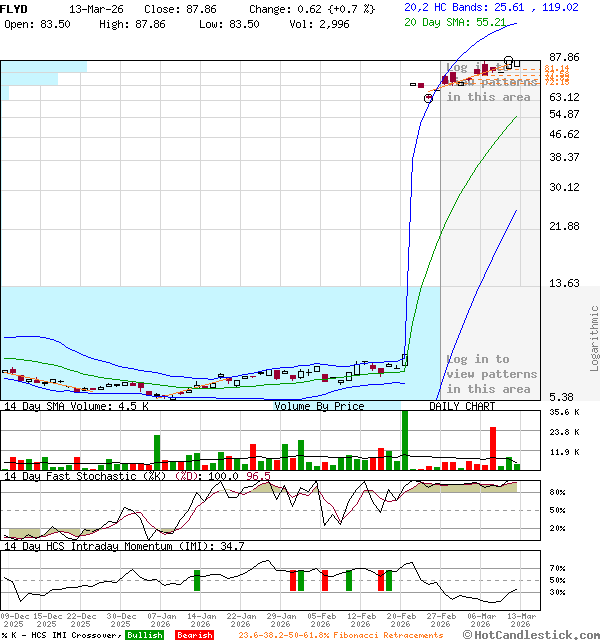
Task: Click the circled candlestick pattern near 63.12
Action: coord(429,98)
